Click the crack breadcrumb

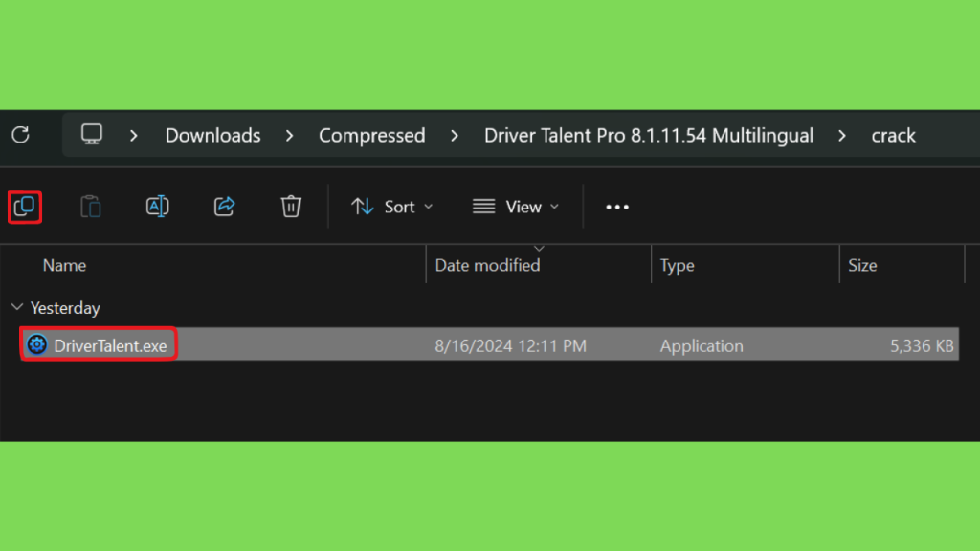click(x=893, y=136)
